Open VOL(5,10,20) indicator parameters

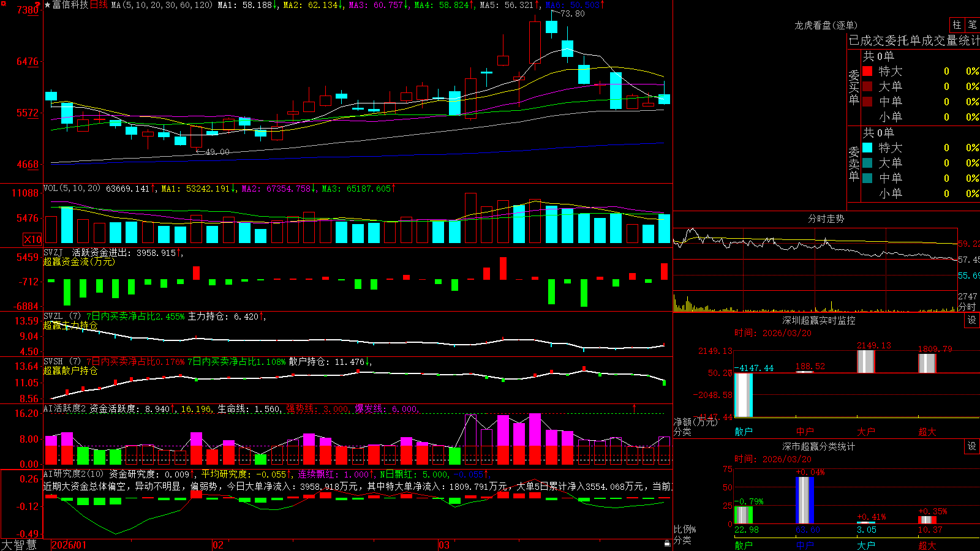coord(72,188)
